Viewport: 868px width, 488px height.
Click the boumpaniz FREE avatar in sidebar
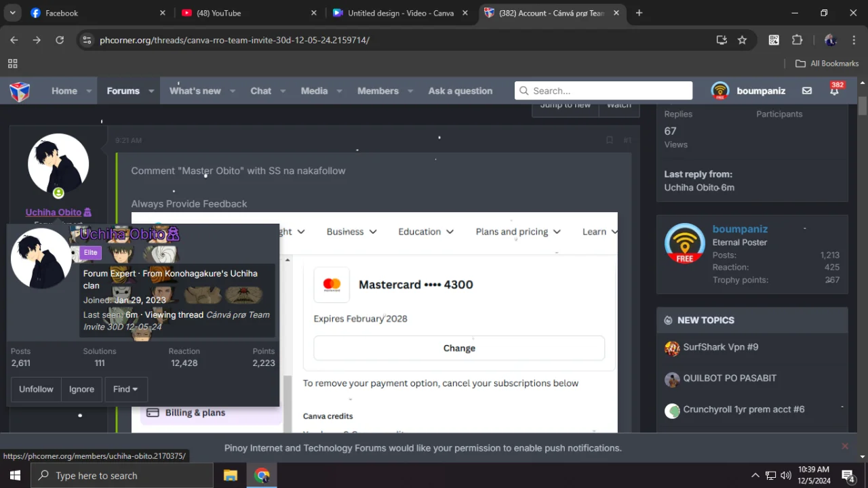pos(685,243)
